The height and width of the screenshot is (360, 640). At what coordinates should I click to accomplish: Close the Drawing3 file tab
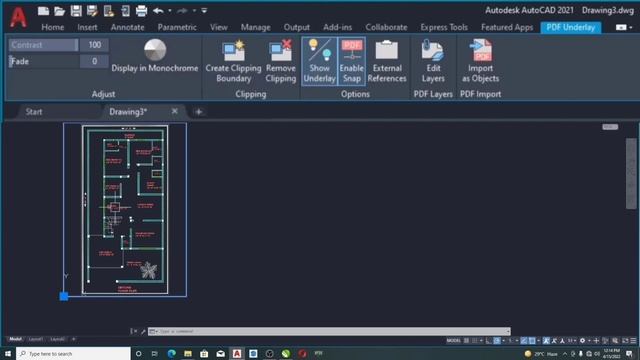(x=175, y=111)
